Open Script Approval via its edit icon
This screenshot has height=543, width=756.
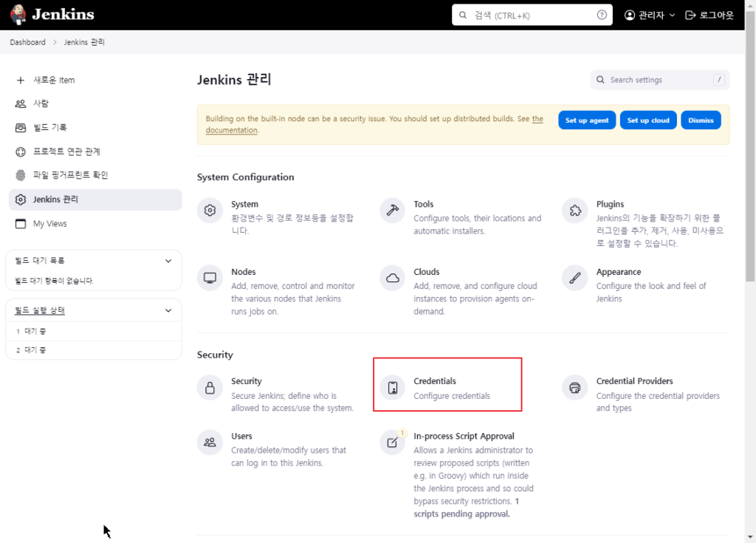(393, 442)
